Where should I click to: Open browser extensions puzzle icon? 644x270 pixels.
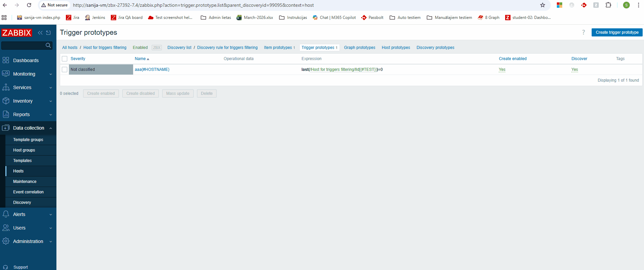coord(608,5)
